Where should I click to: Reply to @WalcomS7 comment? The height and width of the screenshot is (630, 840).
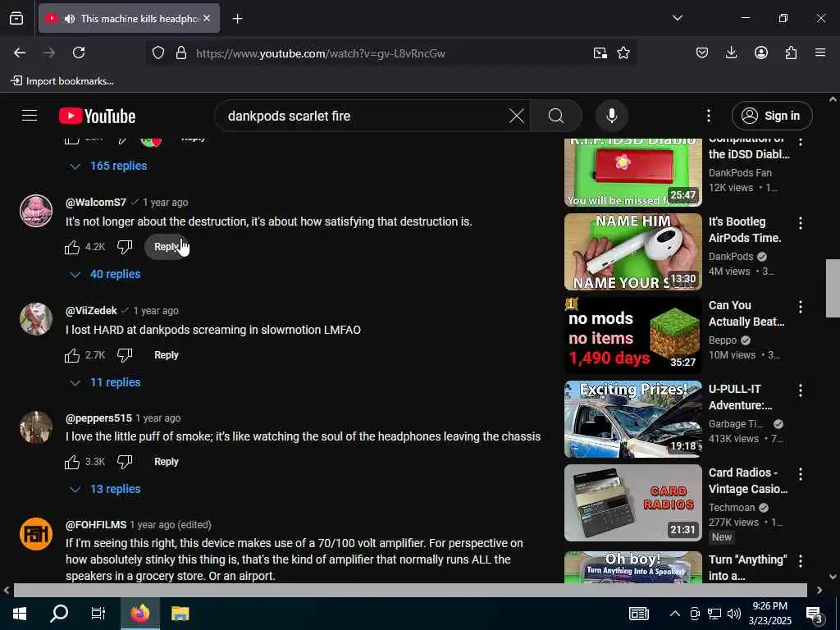pyautogui.click(x=166, y=247)
